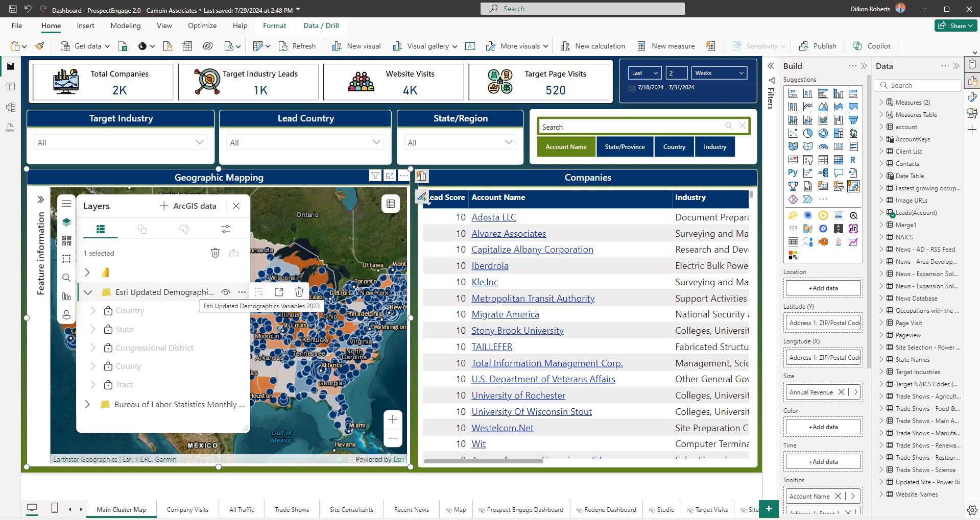Toggle the Industry search field button
The image size is (980, 520).
click(714, 146)
